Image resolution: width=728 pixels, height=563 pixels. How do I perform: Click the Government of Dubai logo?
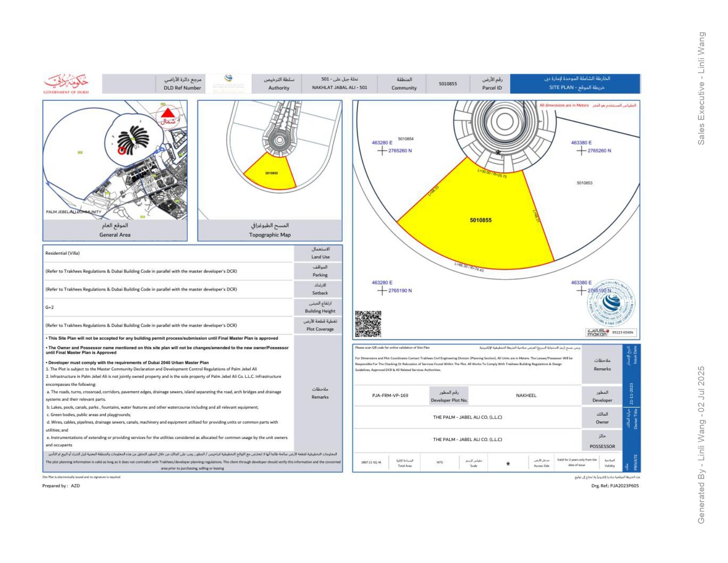click(66, 84)
